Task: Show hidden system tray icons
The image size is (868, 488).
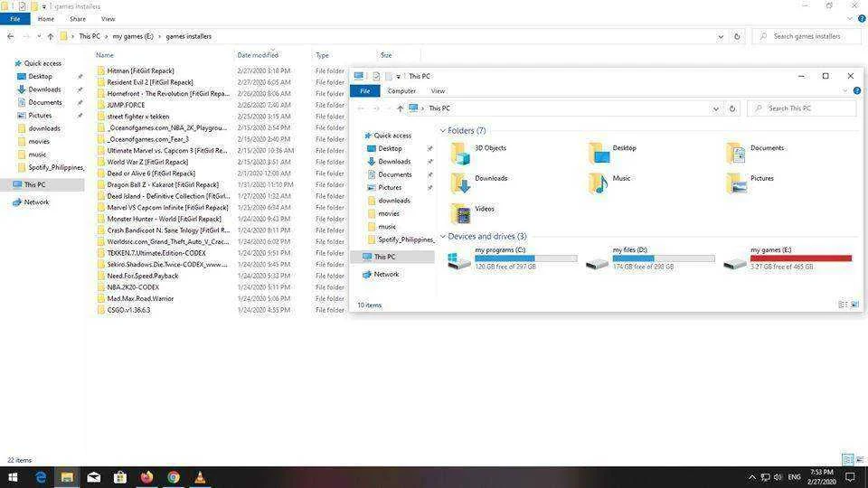Action: (x=751, y=477)
